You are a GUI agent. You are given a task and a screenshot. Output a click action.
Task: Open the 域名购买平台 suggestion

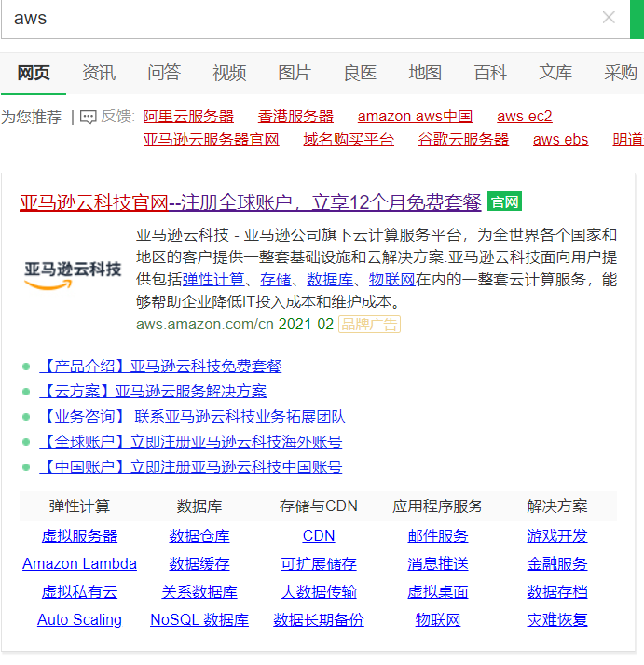(x=349, y=140)
